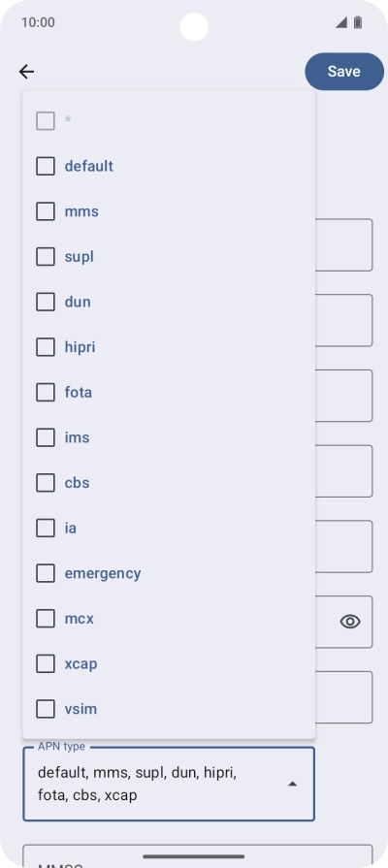Click the disabled asterisk wildcard checkbox

coord(46,120)
